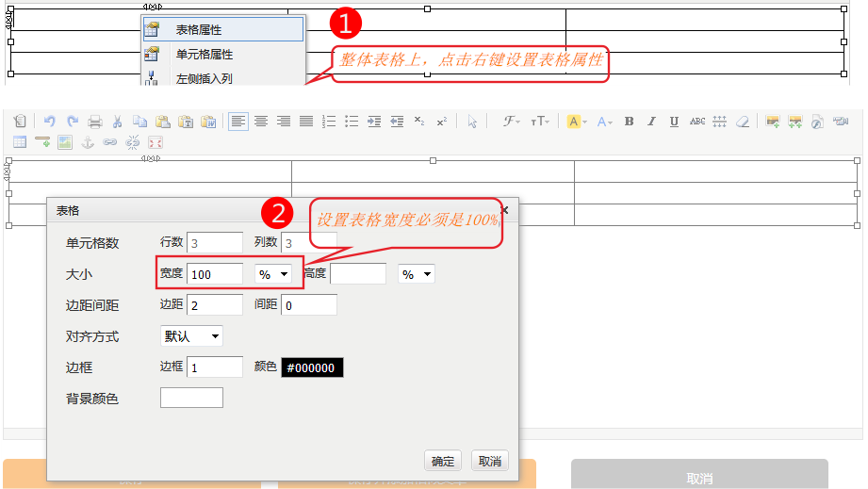The width and height of the screenshot is (868, 489).
Task: Toggle bold formatting
Action: coord(629,122)
